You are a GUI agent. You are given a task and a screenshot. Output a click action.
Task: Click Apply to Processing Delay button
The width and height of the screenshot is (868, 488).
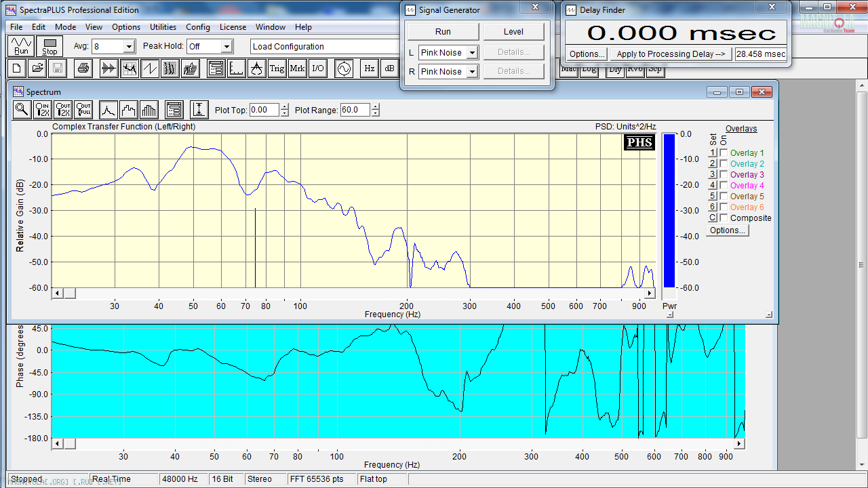tap(671, 54)
